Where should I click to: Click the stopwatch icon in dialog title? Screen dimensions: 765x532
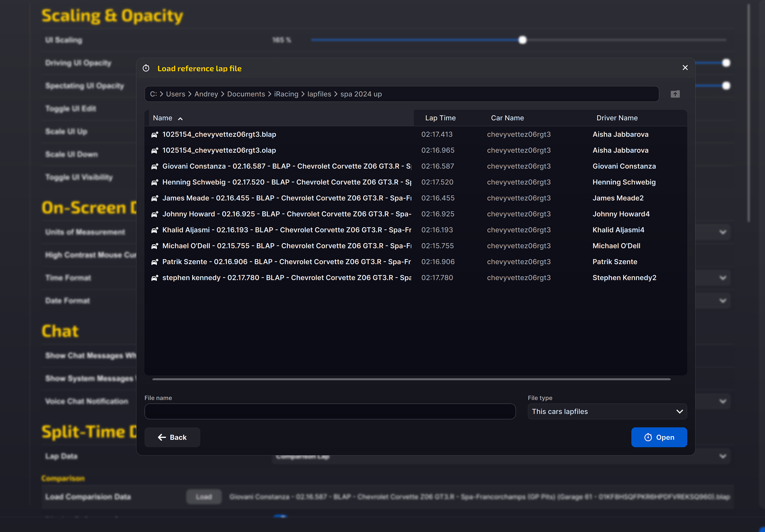tap(146, 68)
